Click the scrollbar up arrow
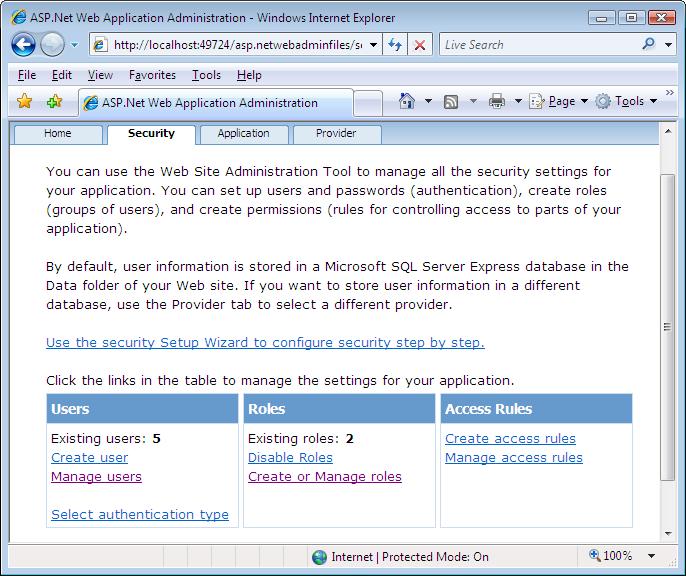Screen dimensions: 686x576 (668, 131)
